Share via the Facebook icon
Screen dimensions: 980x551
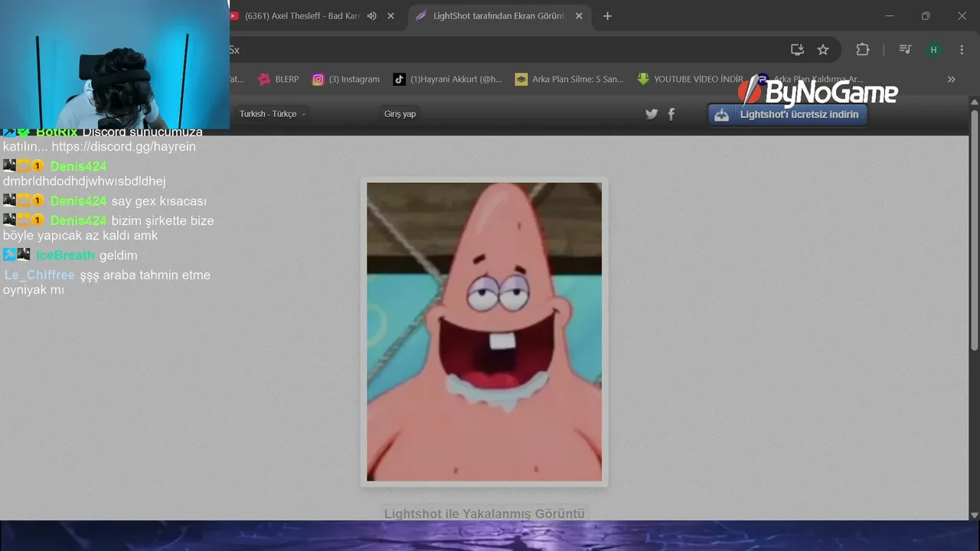click(x=671, y=114)
